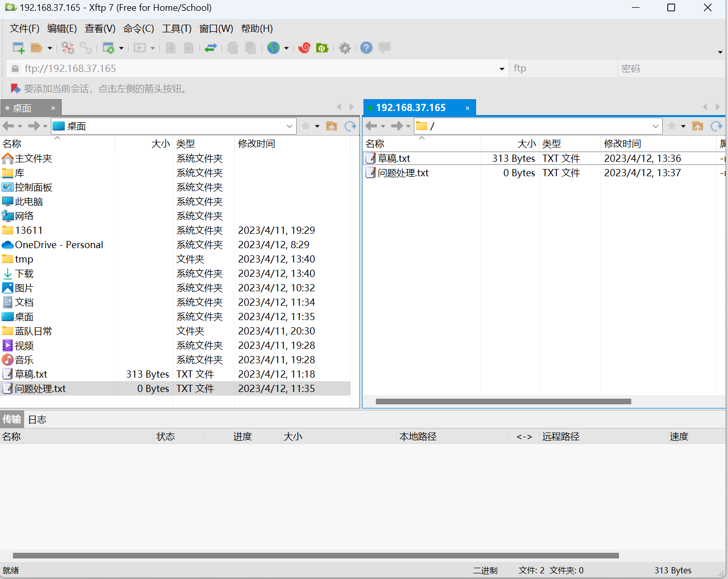Switch to the 日志 tab

pos(37,420)
